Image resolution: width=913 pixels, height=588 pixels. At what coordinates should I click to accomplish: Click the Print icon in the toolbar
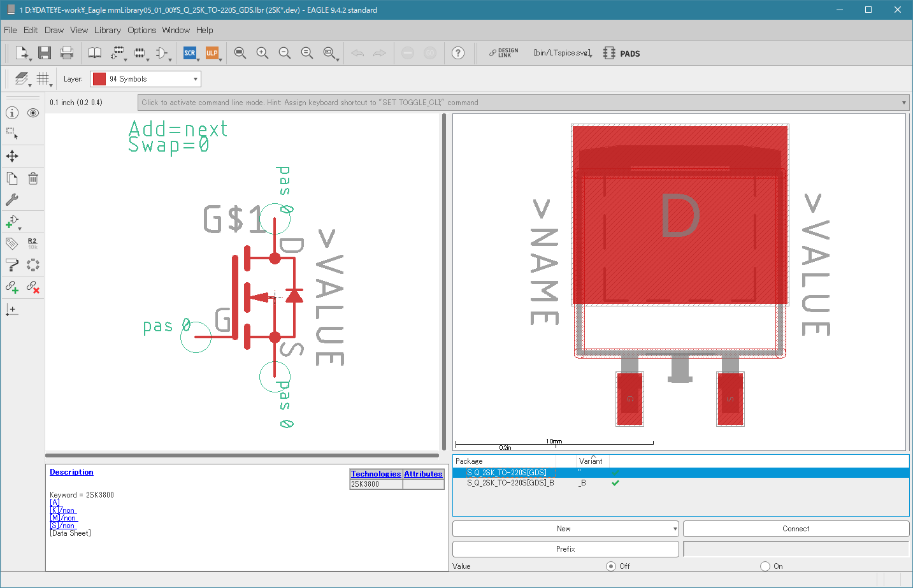tap(67, 53)
